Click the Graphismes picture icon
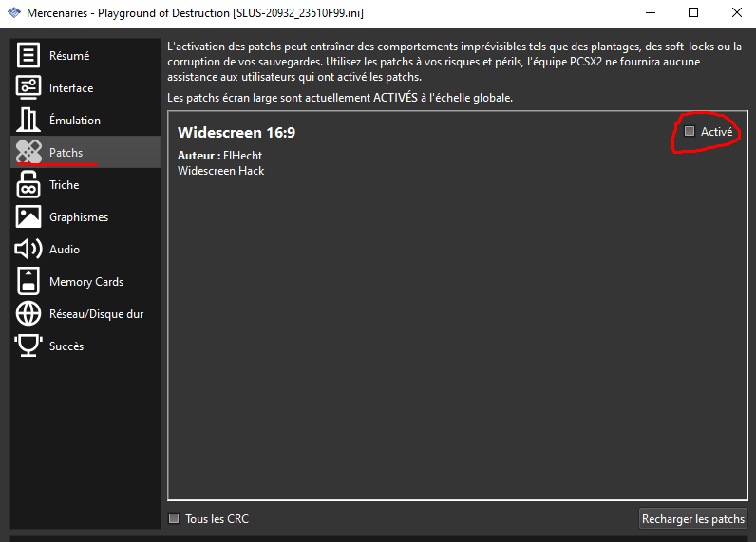This screenshot has height=542, width=756. coord(28,216)
